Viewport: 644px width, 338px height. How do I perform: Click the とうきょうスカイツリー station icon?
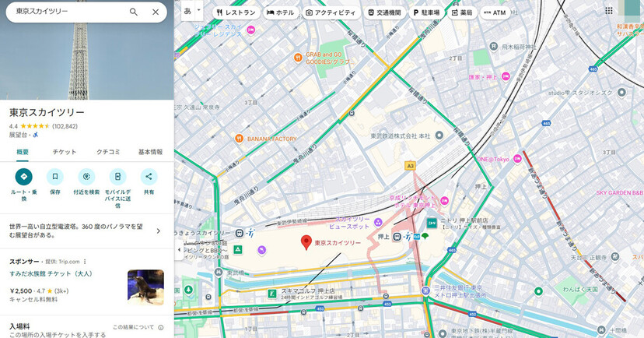click(240, 233)
